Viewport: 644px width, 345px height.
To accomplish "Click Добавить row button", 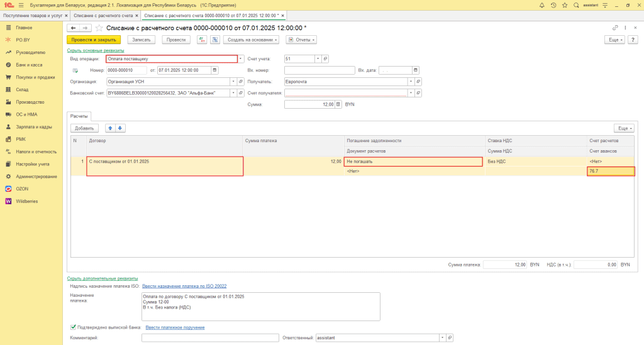I will pos(84,128).
